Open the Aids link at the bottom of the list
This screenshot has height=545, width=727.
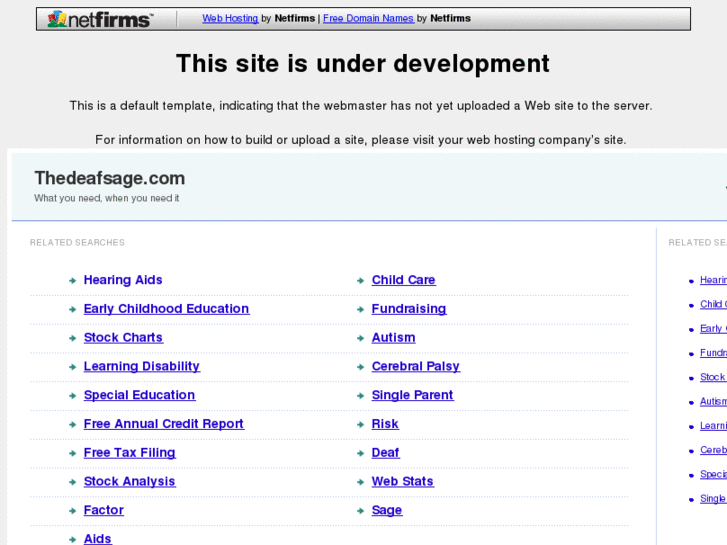[97, 539]
